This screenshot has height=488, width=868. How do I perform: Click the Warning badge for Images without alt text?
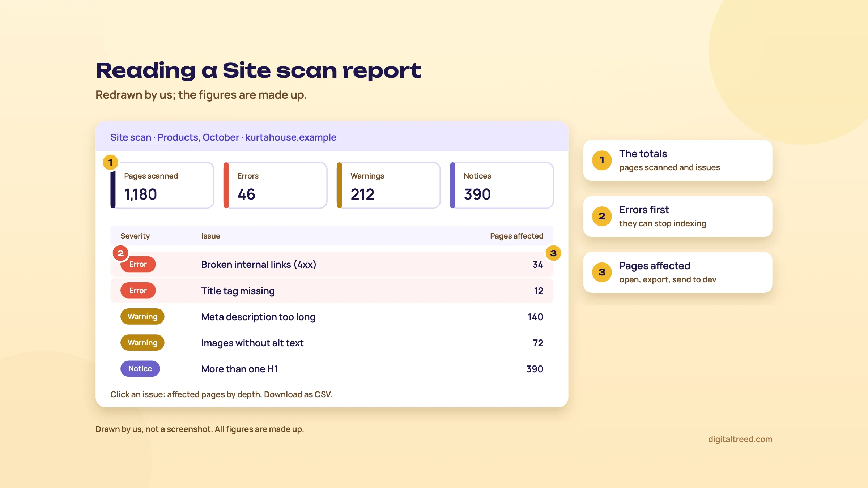[x=142, y=342]
